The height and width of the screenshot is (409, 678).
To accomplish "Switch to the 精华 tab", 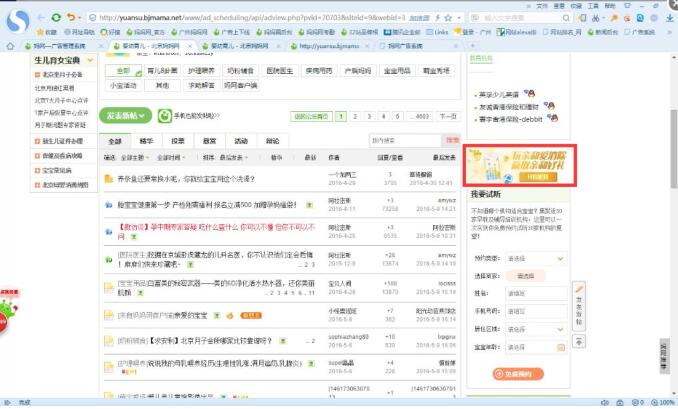I will (x=147, y=141).
